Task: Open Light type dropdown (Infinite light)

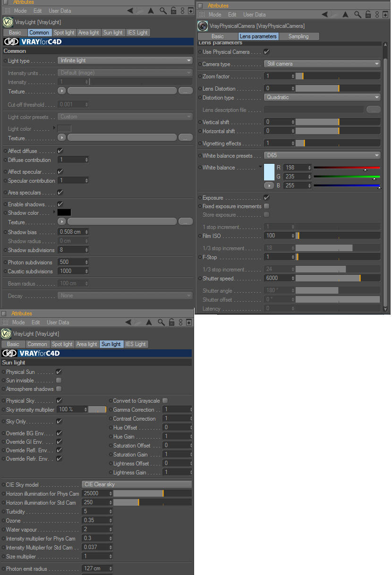Action: coord(125,60)
